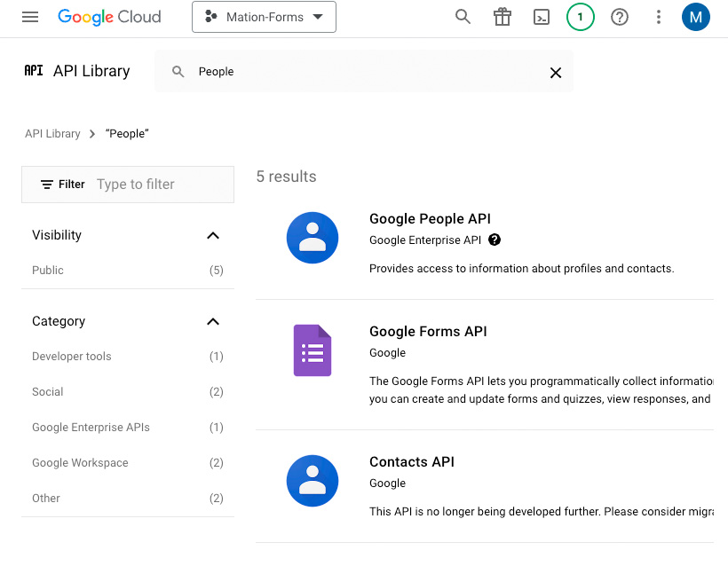The width and height of the screenshot is (728, 566).
Task: Collapse the Category section chevron
Action: click(x=213, y=321)
